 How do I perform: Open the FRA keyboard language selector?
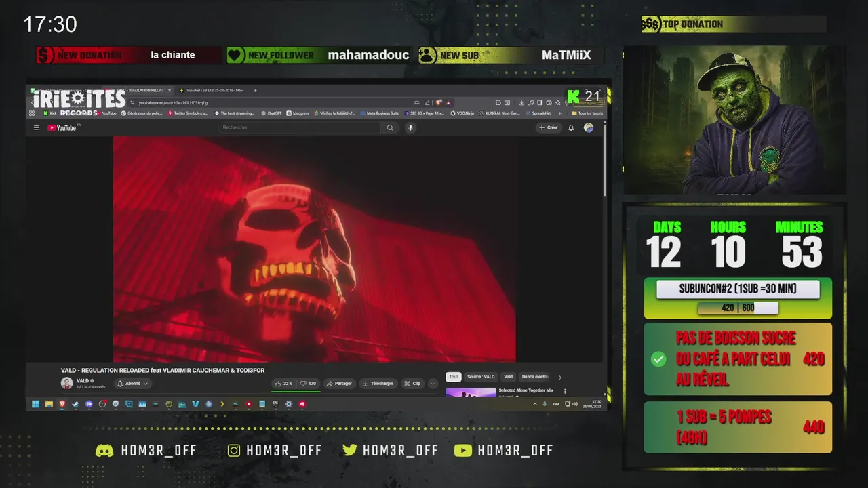pos(556,404)
